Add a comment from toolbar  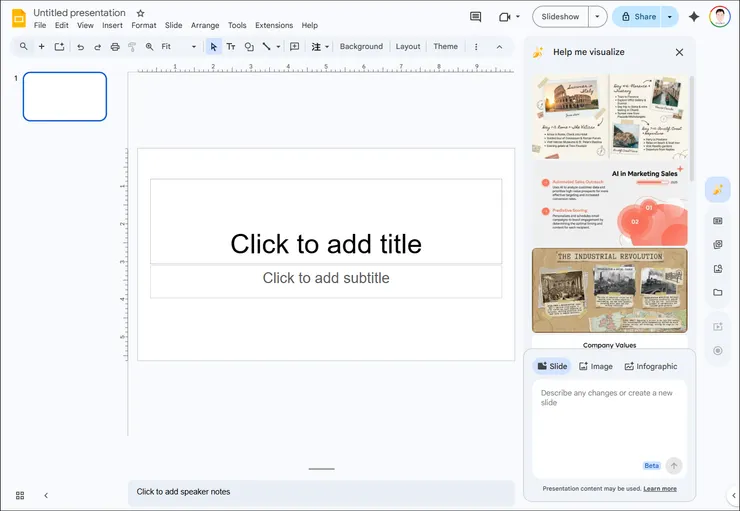tap(294, 47)
